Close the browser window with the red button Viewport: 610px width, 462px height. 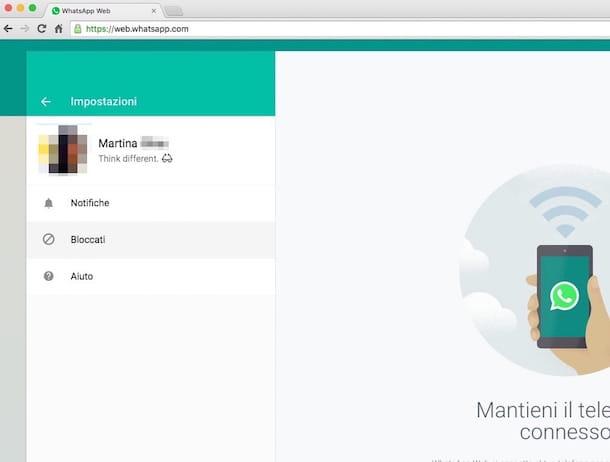point(8,8)
